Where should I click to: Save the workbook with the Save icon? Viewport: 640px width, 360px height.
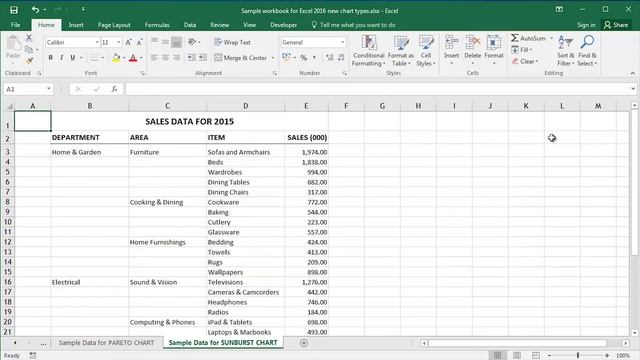[x=14, y=10]
